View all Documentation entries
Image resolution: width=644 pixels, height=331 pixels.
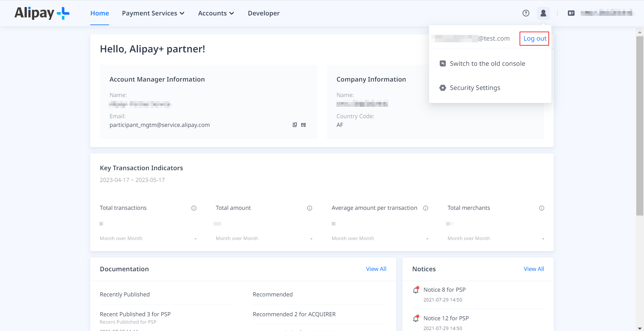click(x=376, y=269)
